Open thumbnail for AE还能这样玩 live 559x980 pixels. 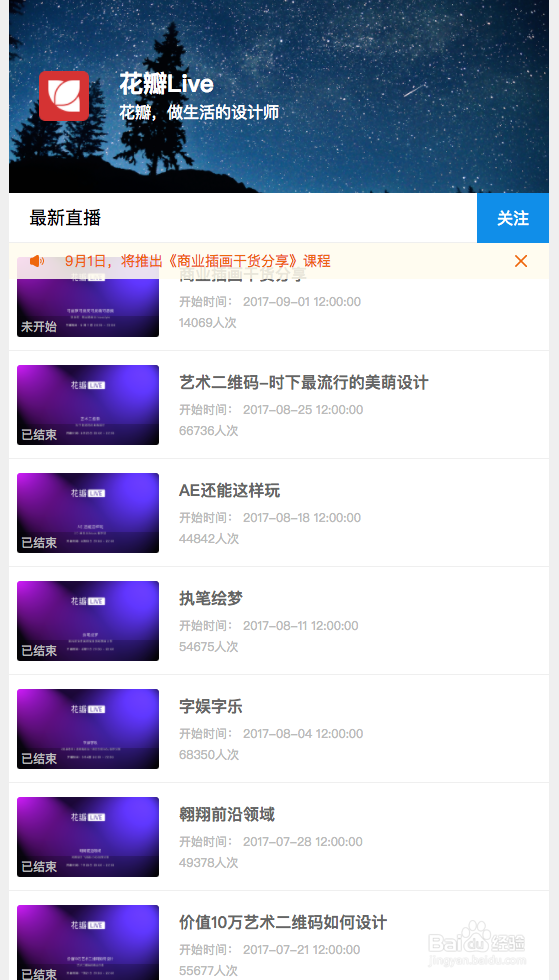click(88, 513)
